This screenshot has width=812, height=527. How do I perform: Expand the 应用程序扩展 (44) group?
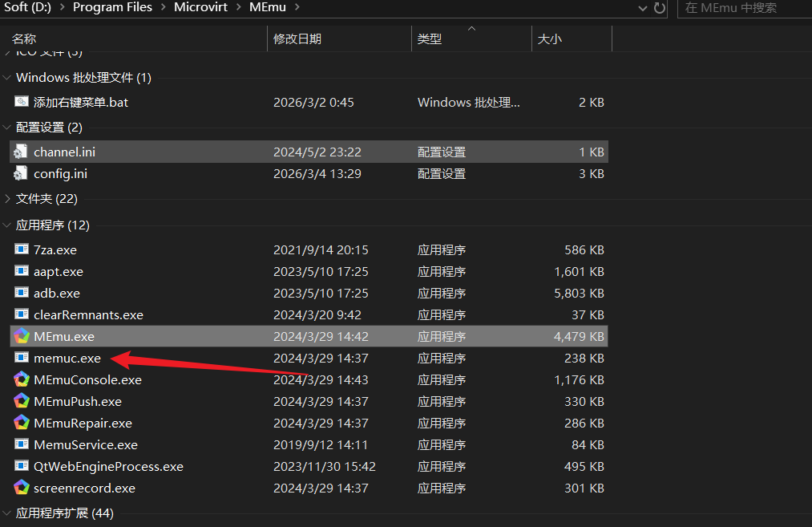[8, 513]
